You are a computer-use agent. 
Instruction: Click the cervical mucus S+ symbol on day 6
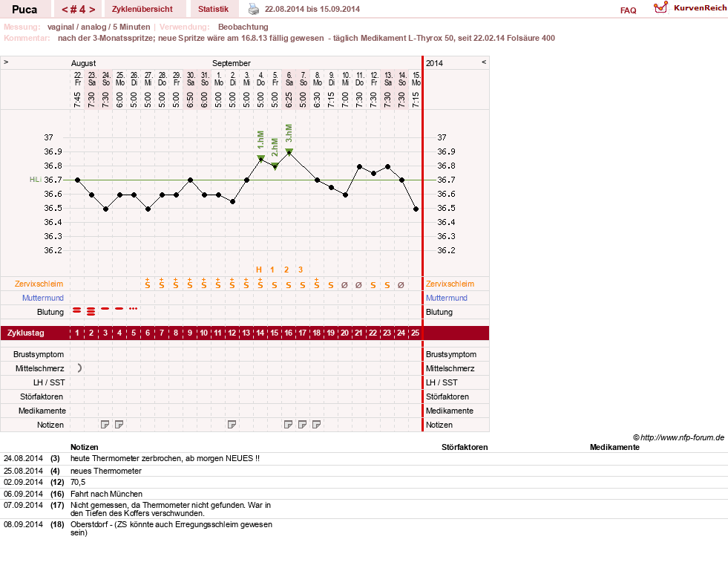point(148,284)
